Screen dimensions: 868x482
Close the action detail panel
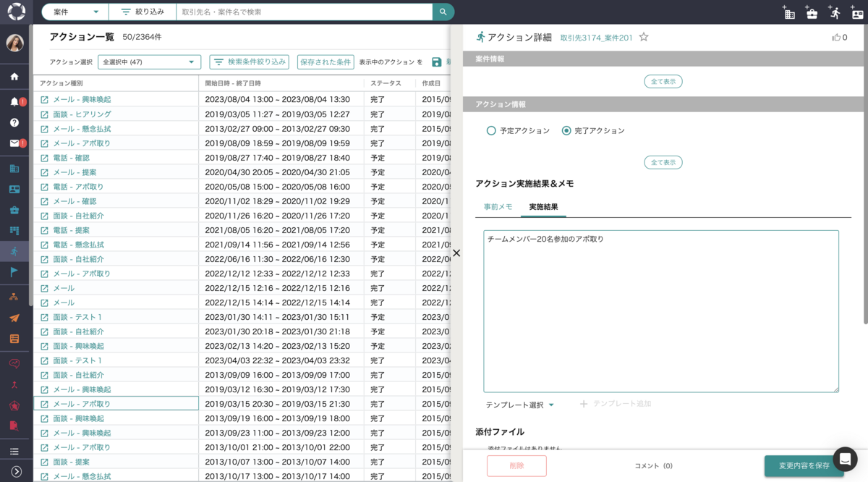click(456, 253)
